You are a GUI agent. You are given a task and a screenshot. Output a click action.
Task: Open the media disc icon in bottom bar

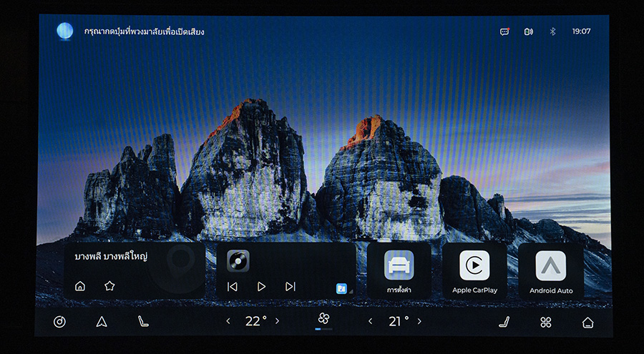[x=59, y=322]
